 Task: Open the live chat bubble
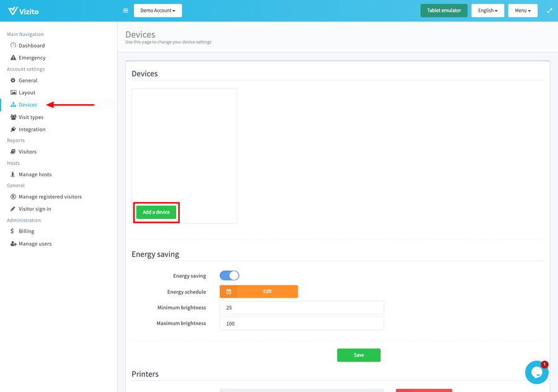pos(536,372)
